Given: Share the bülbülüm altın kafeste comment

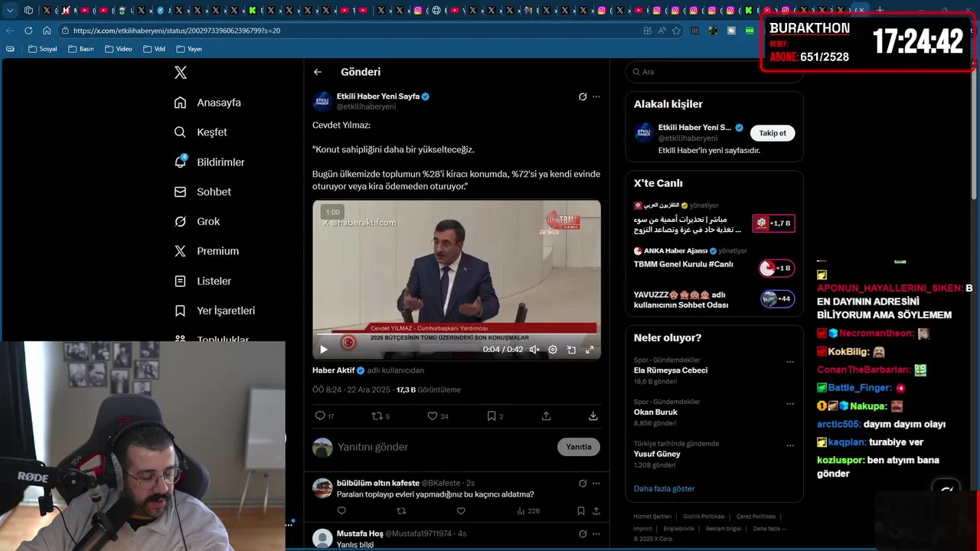Looking at the screenshot, I should click(x=596, y=511).
